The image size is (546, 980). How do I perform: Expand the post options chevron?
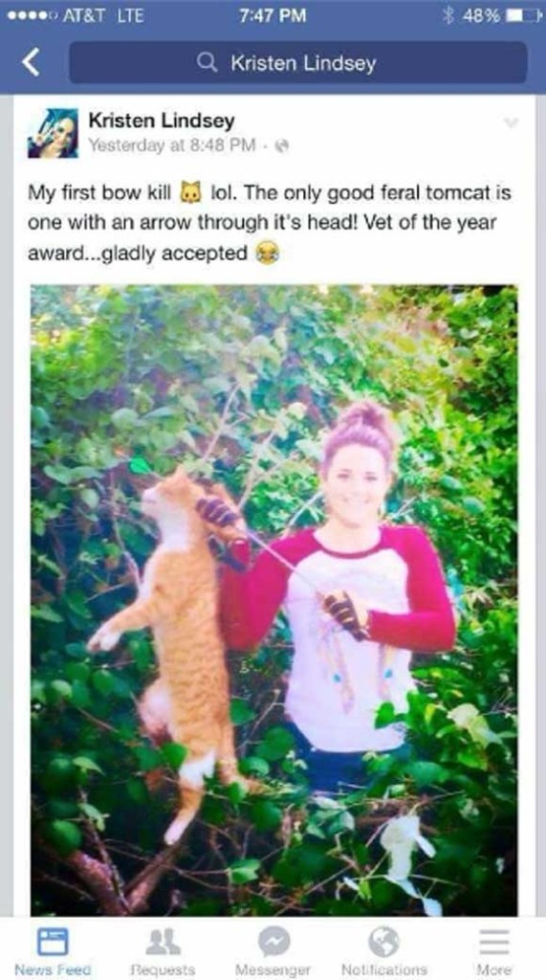pos(511,122)
